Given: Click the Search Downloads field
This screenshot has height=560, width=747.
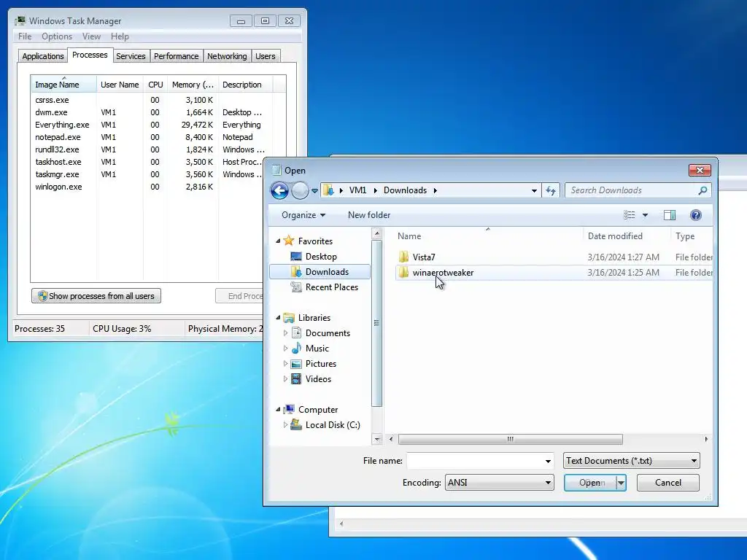Looking at the screenshot, I should tap(631, 190).
